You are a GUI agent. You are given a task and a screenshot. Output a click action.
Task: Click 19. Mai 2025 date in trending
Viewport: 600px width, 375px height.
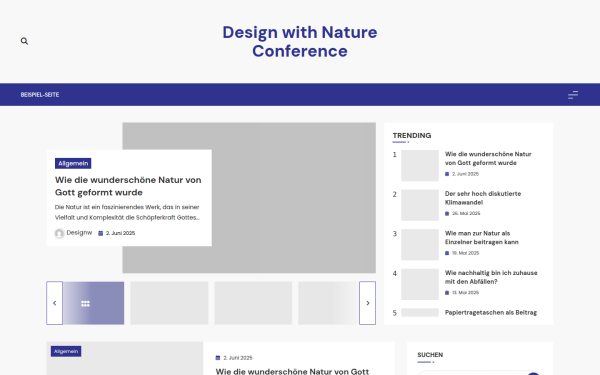[466, 253]
